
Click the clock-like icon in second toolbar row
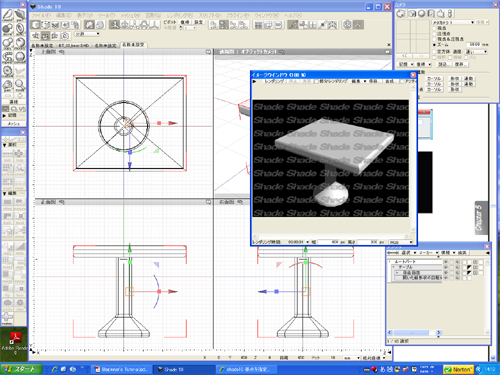[x=65, y=36]
